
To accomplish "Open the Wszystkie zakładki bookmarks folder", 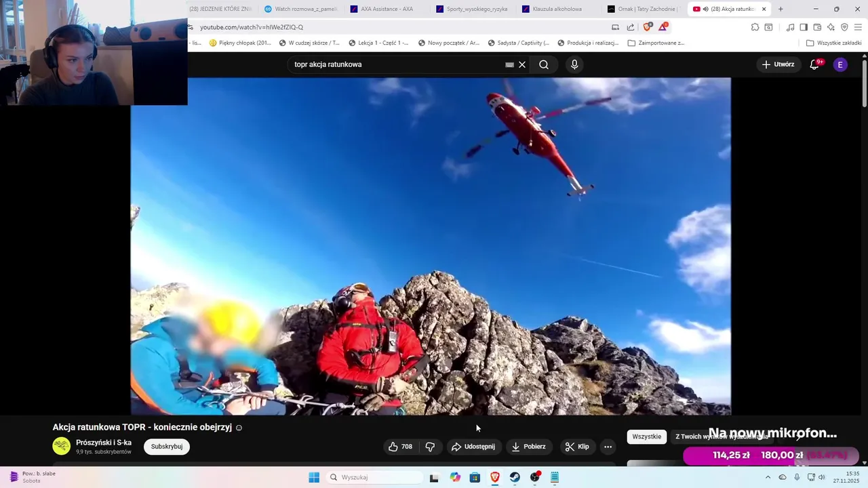I will pos(833,43).
